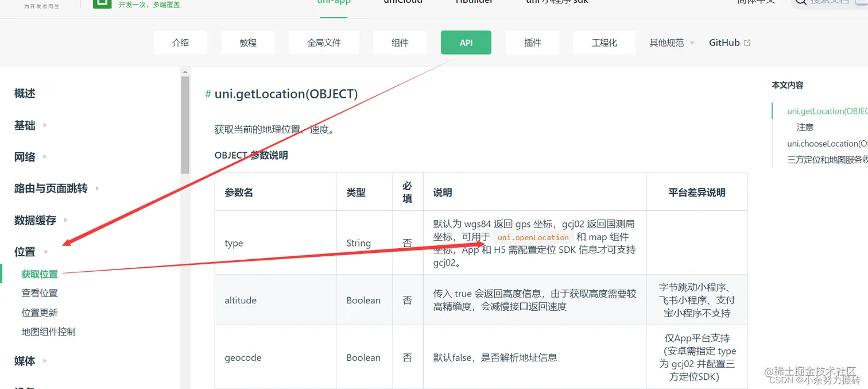Click the 传入 true 会返回高度信息 description

point(534,300)
